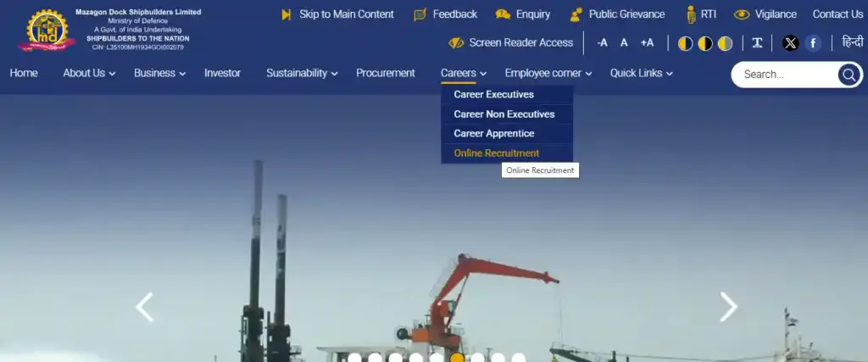This screenshot has width=868, height=362.
Task: Select Online Recruitment from Careers menu
Action: (496, 153)
